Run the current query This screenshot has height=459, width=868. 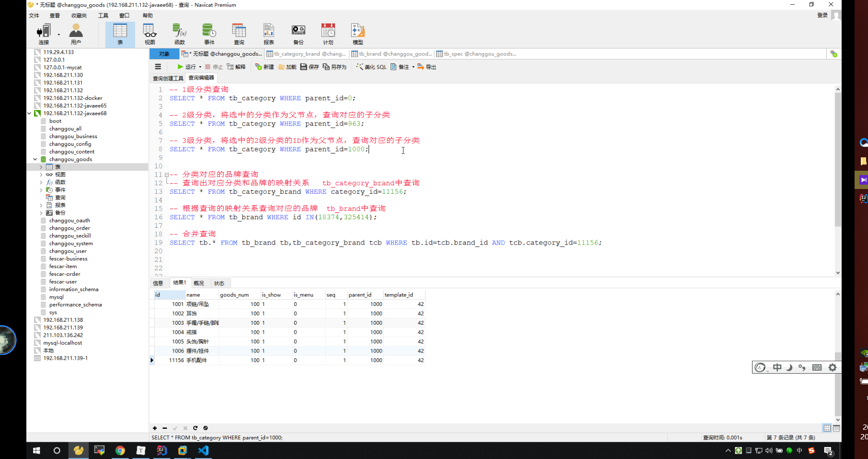tap(186, 67)
